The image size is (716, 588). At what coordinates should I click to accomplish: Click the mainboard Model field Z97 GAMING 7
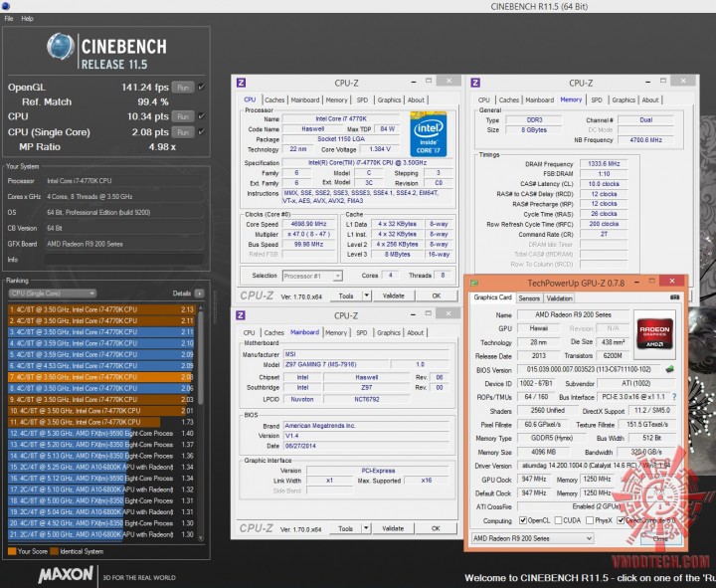coord(336,364)
